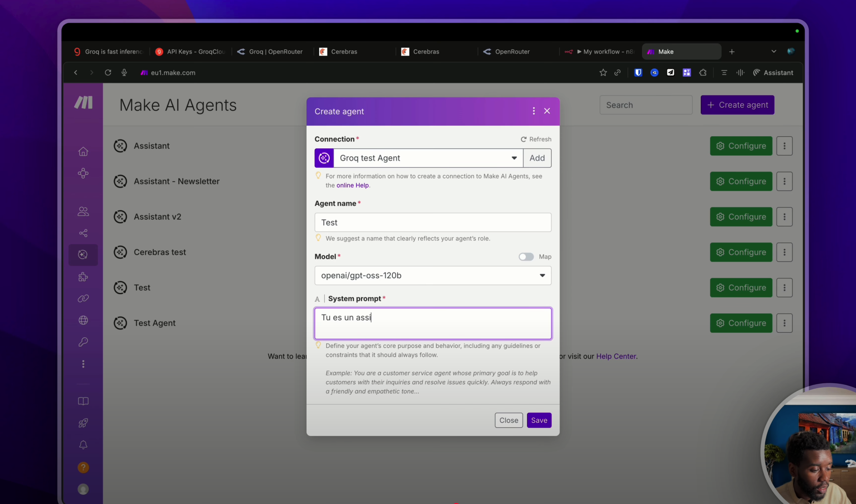The width and height of the screenshot is (856, 504).
Task: Open the browser tab list chevron
Action: pyautogui.click(x=774, y=52)
